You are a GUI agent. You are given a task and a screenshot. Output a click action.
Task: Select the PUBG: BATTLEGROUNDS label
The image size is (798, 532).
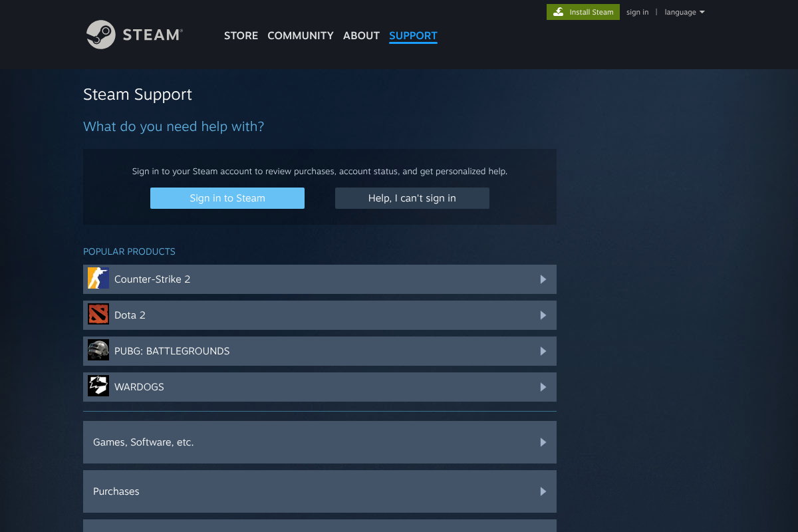pyautogui.click(x=172, y=351)
